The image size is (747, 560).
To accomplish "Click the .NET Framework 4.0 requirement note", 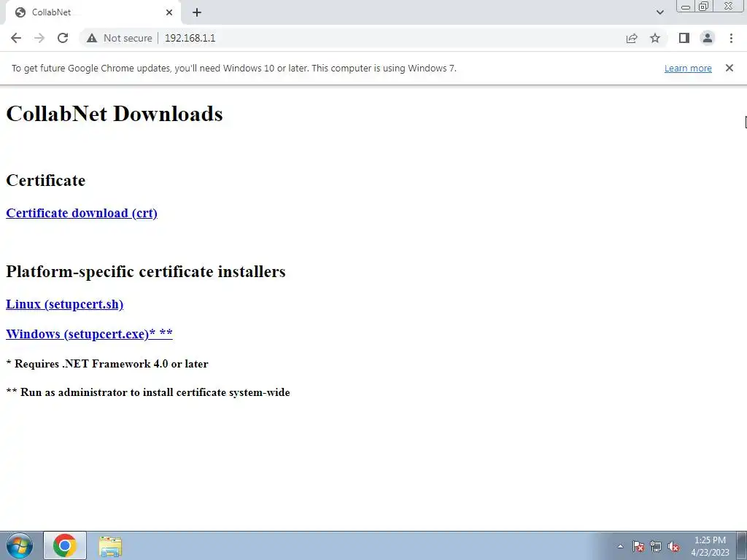I will pyautogui.click(x=107, y=364).
